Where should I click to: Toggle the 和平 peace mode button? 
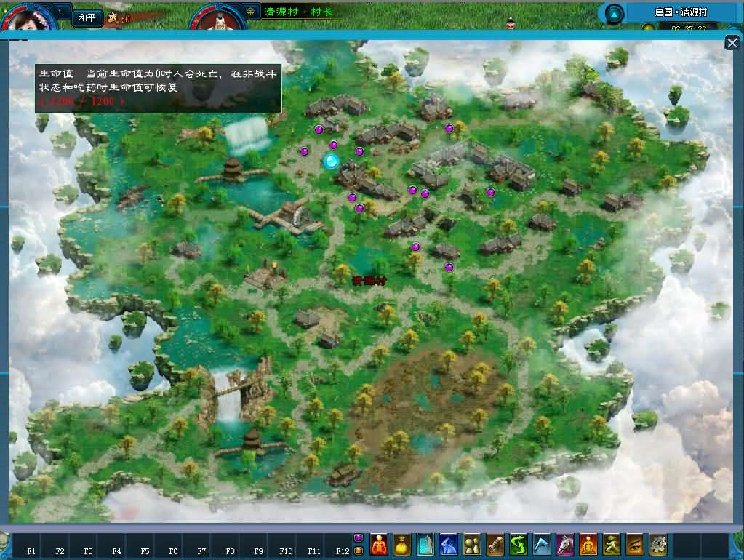[x=87, y=18]
